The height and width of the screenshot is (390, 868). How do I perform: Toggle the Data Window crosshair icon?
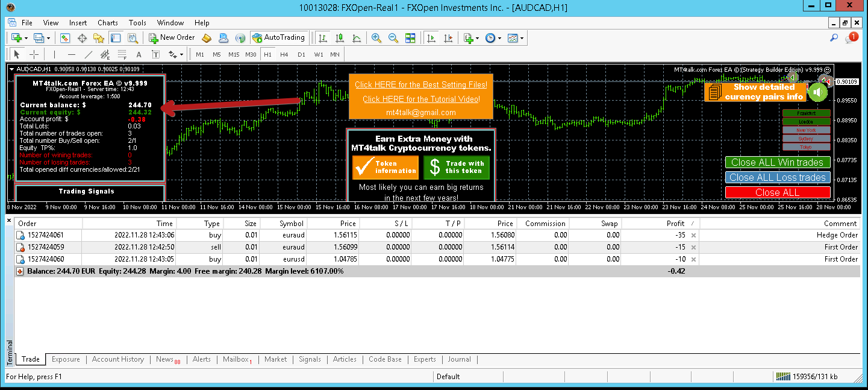pyautogui.click(x=82, y=37)
